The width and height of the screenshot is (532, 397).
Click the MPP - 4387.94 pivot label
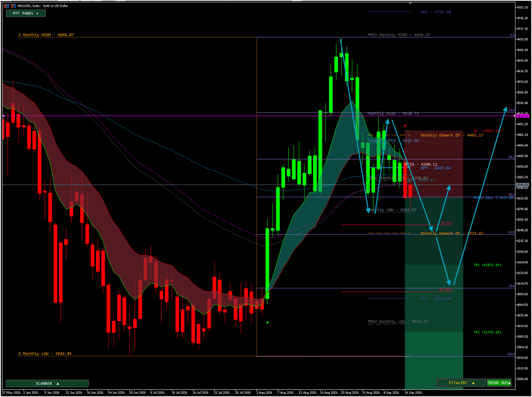(x=435, y=168)
